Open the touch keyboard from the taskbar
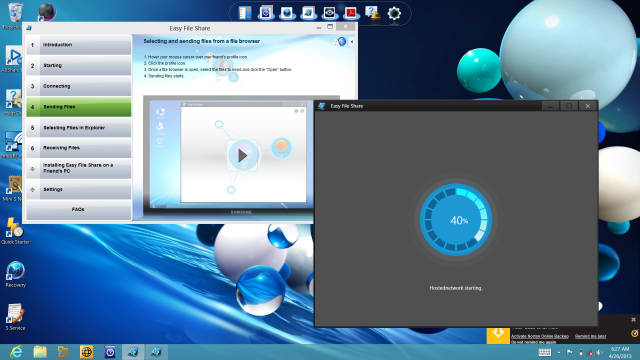This screenshot has height=360, width=640. [x=544, y=352]
